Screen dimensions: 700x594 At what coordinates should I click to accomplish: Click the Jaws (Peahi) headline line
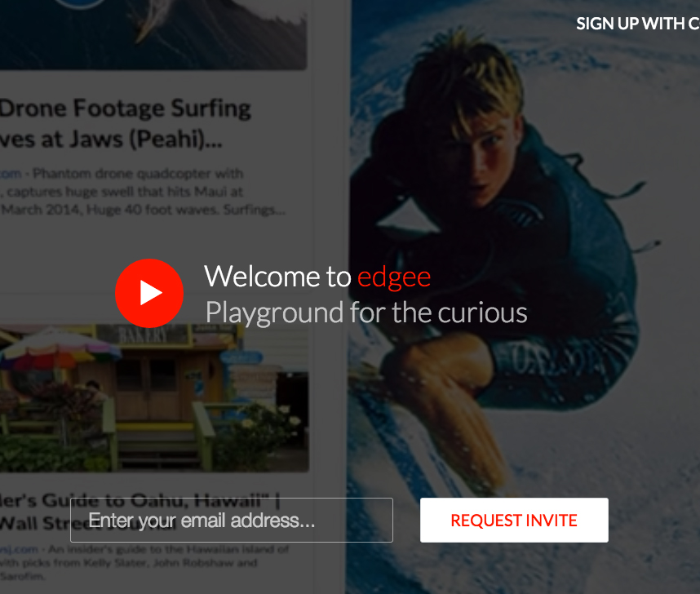(x=111, y=140)
